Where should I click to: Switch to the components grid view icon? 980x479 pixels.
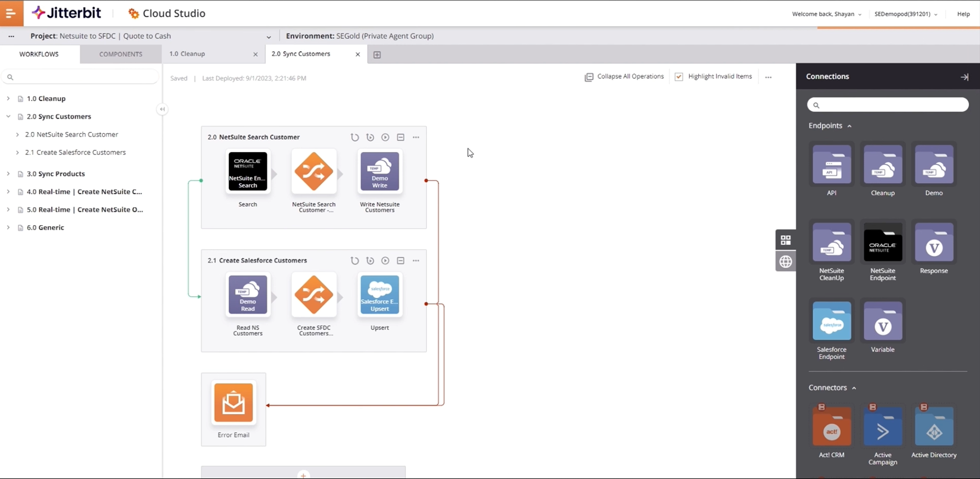[786, 240]
